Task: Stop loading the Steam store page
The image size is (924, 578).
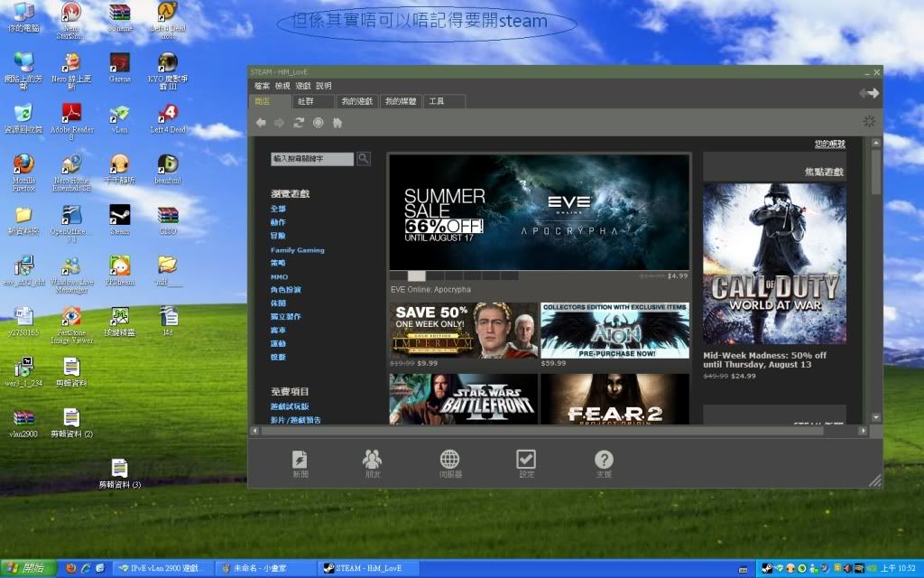Action: pos(319,123)
